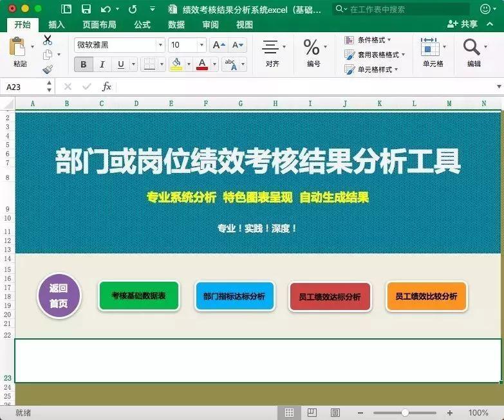Switch to the 插入 ribbon tab
This screenshot has height=420, width=504.
pyautogui.click(x=57, y=24)
